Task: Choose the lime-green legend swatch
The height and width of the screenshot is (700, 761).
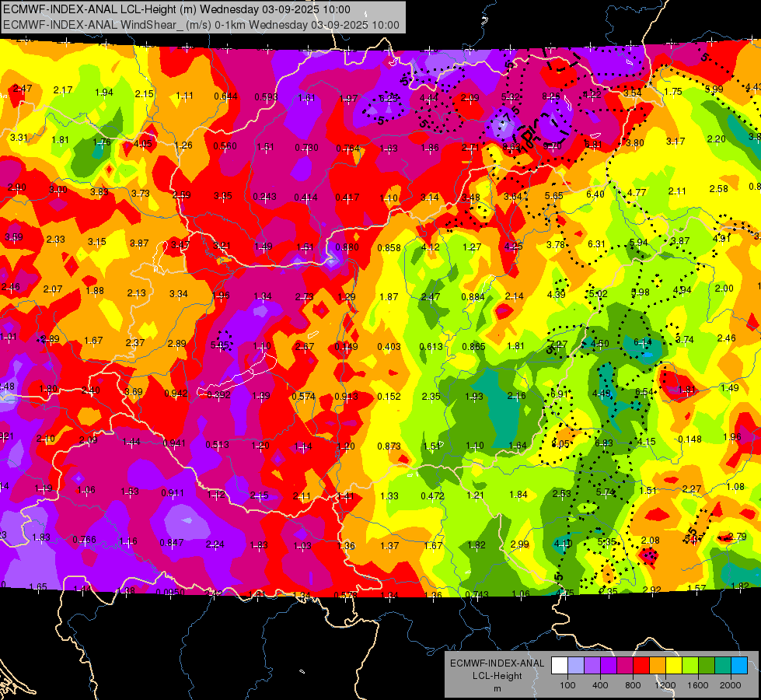Action: pyautogui.click(x=690, y=666)
